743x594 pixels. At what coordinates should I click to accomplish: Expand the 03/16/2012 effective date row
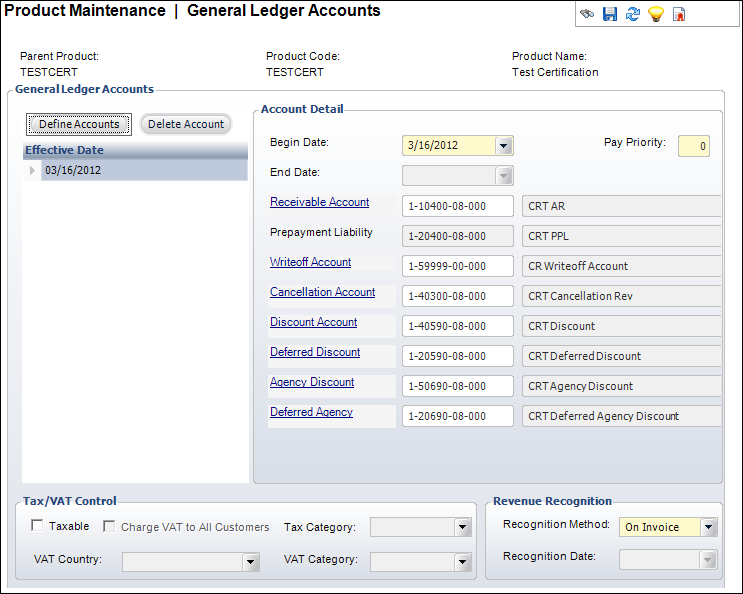coord(32,171)
